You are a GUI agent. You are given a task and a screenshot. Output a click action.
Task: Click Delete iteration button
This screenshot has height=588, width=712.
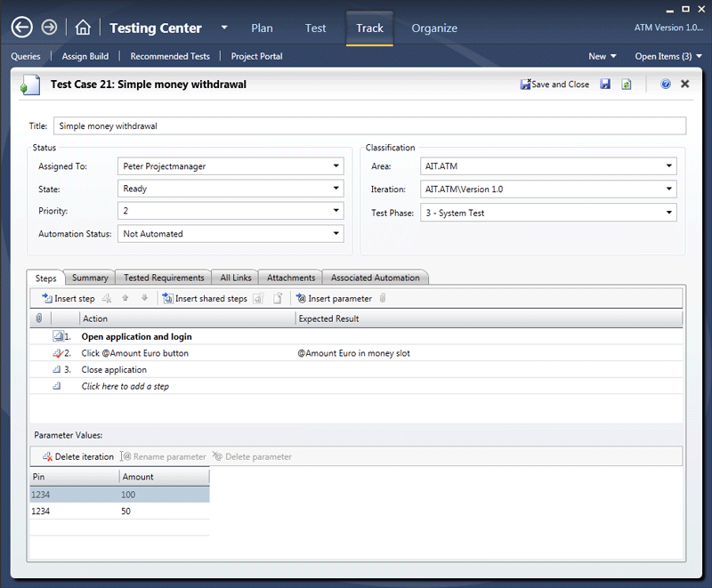click(78, 456)
